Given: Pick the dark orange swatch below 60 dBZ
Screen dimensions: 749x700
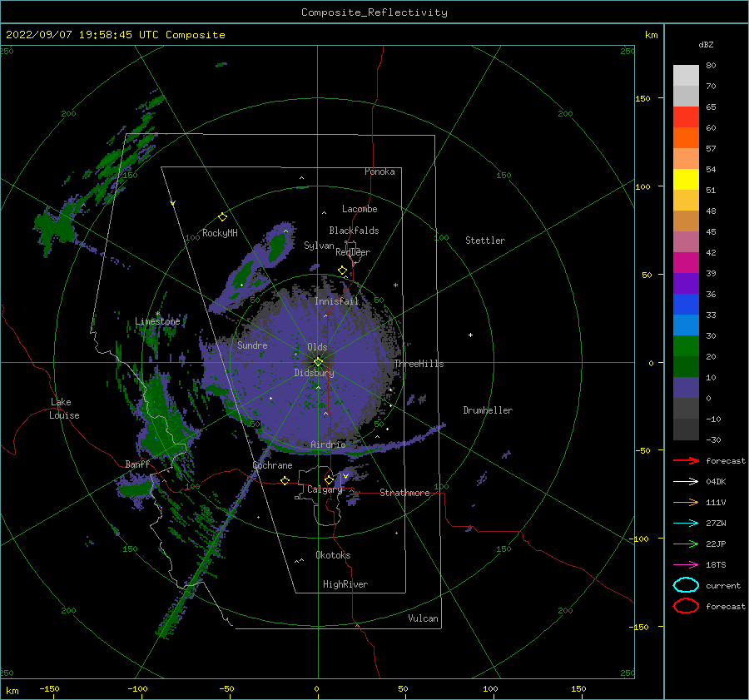Looking at the screenshot, I should pos(686,137).
